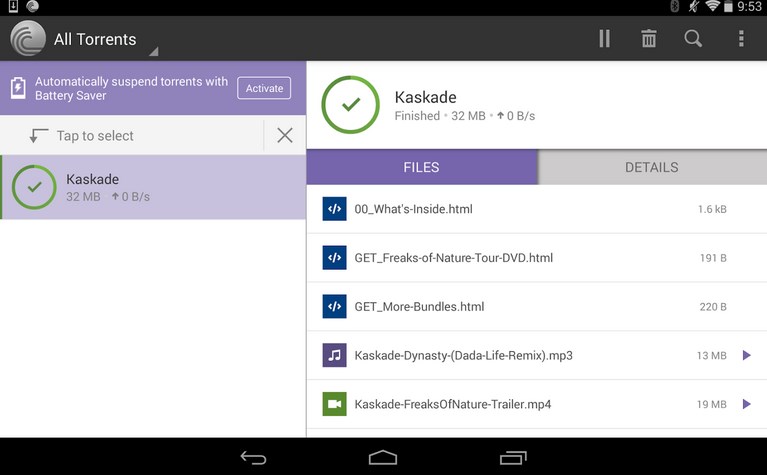This screenshot has height=475, width=767.
Task: Tap the download notification icon in status bar
Action: (13, 6)
